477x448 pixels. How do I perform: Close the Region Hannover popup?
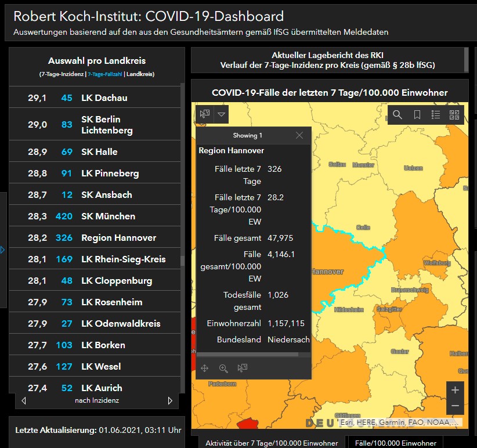[x=299, y=135]
